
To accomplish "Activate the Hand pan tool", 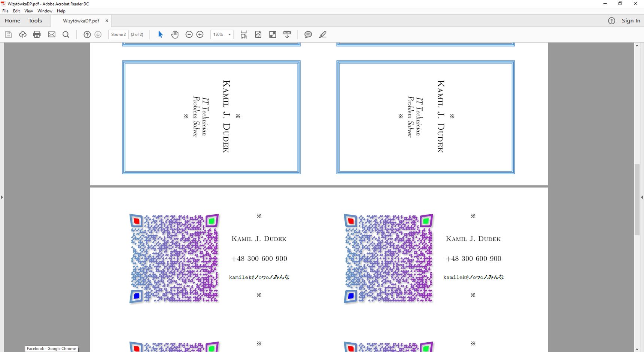I will click(x=175, y=34).
